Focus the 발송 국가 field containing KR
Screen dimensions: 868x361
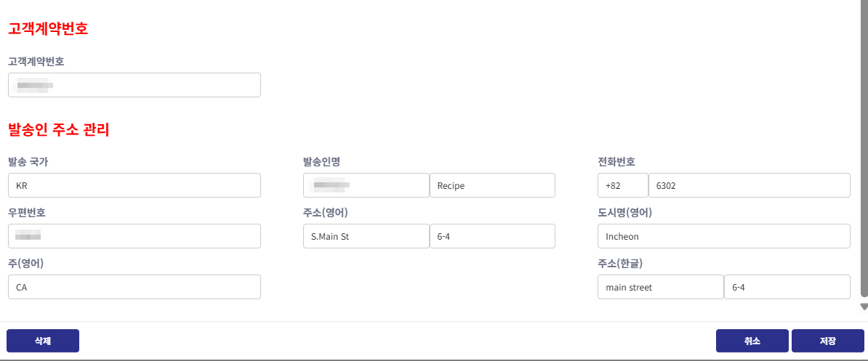pos(134,185)
